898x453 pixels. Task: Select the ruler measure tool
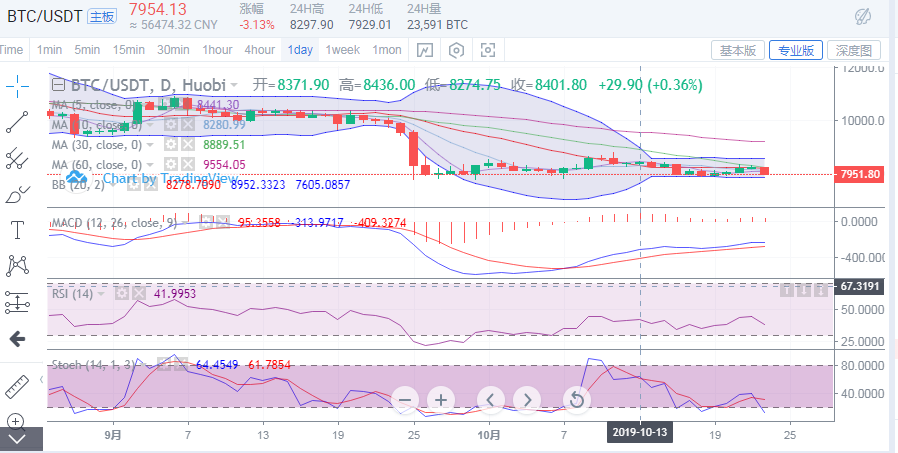[x=17, y=387]
